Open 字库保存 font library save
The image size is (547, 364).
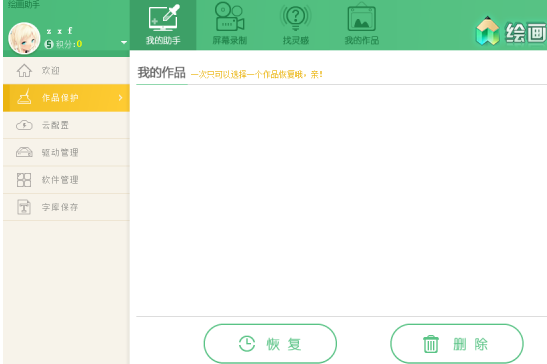pyautogui.click(x=66, y=207)
